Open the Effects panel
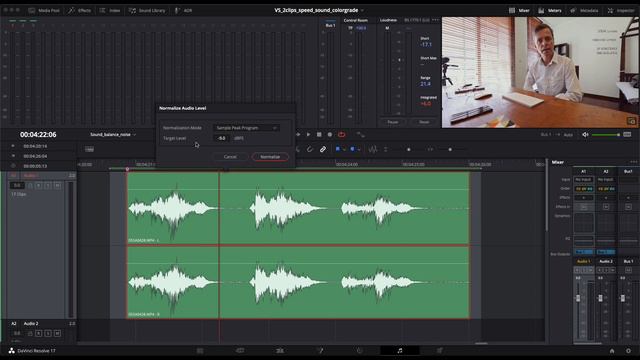 coord(80,10)
